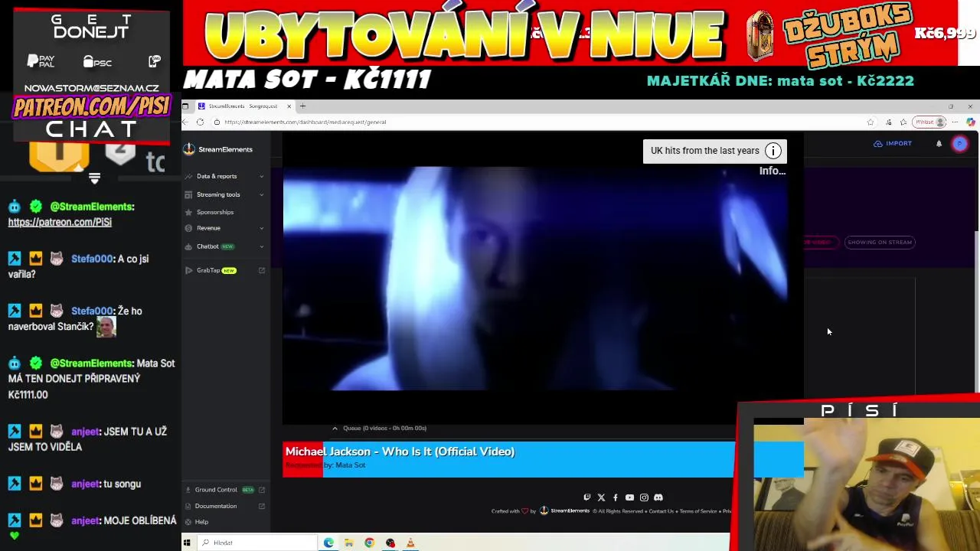The width and height of the screenshot is (980, 551).
Task: Click the first anjeet username in chat
Action: click(86, 432)
